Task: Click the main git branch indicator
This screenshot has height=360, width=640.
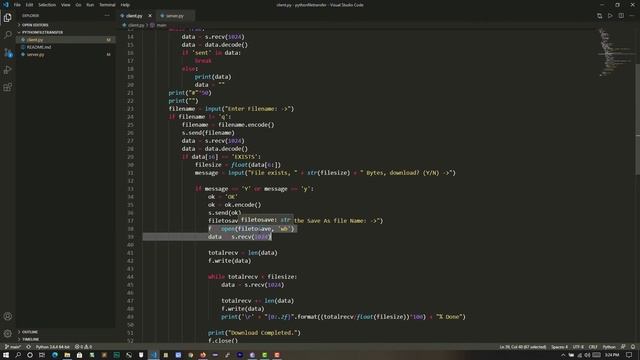Action: [x=13, y=347]
